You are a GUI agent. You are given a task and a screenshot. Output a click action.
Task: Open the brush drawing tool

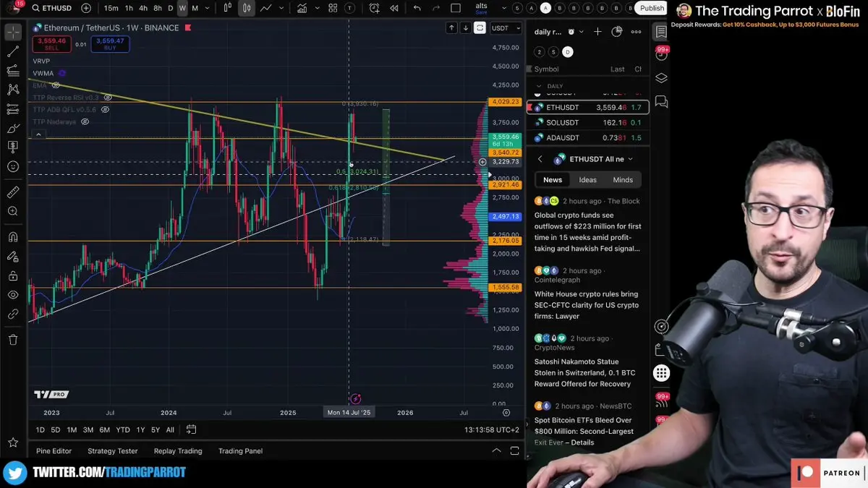tap(13, 128)
